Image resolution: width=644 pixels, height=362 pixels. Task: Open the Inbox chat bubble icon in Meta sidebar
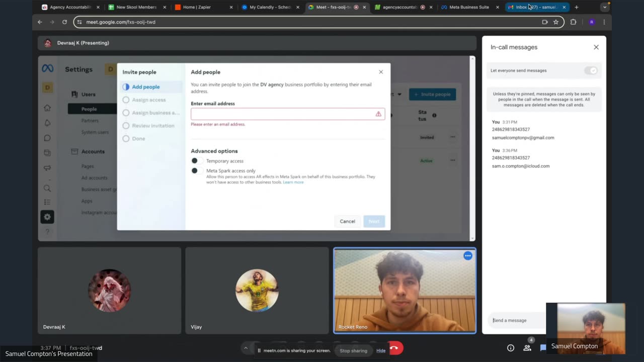click(x=47, y=138)
